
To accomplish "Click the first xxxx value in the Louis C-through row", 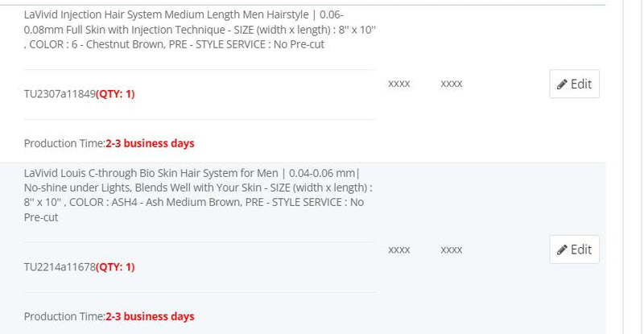I will (x=399, y=249).
